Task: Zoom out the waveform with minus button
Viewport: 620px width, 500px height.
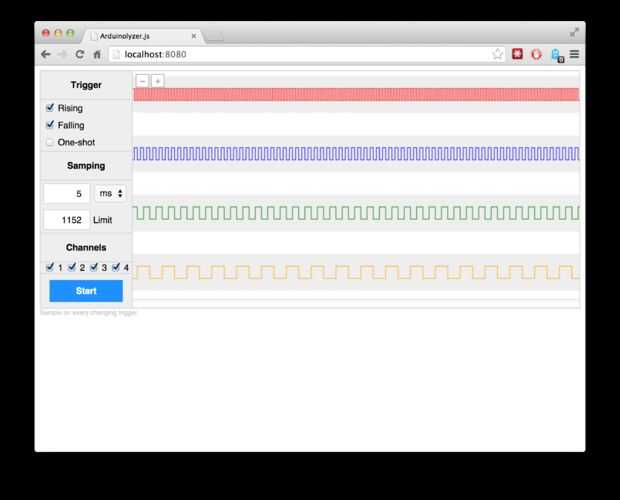Action: [x=142, y=81]
